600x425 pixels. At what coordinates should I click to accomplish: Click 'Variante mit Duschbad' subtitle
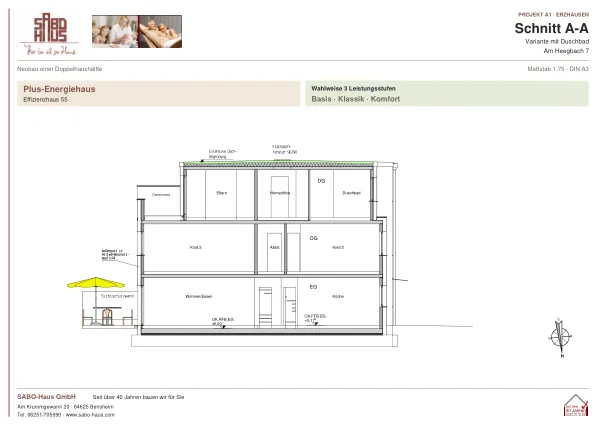tap(557, 41)
